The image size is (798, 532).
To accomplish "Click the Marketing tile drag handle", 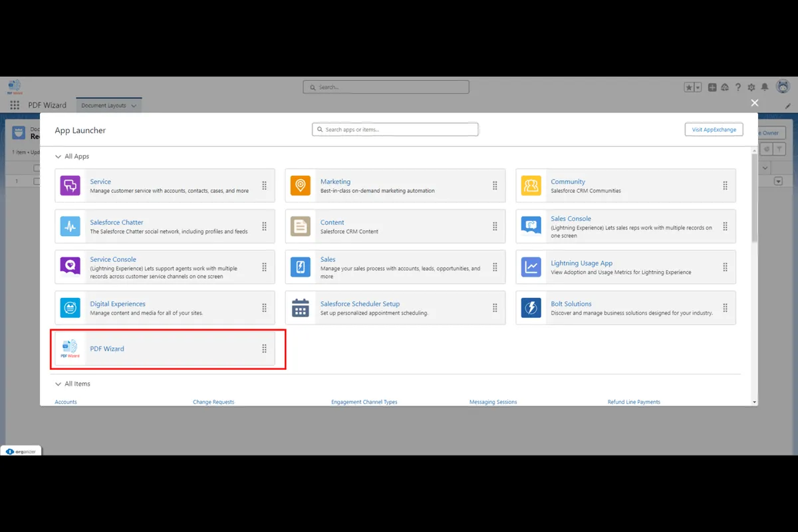I will [x=495, y=186].
